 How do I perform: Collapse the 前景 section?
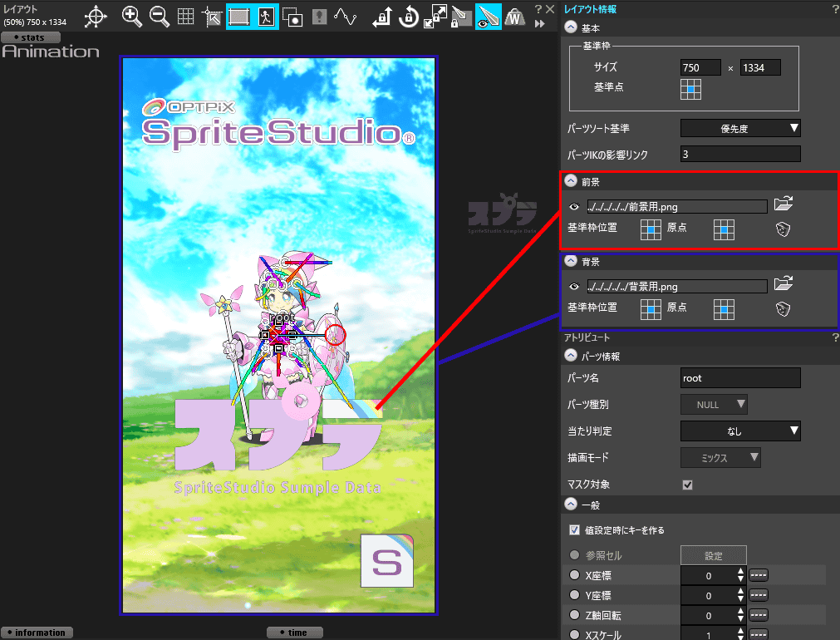click(x=571, y=181)
